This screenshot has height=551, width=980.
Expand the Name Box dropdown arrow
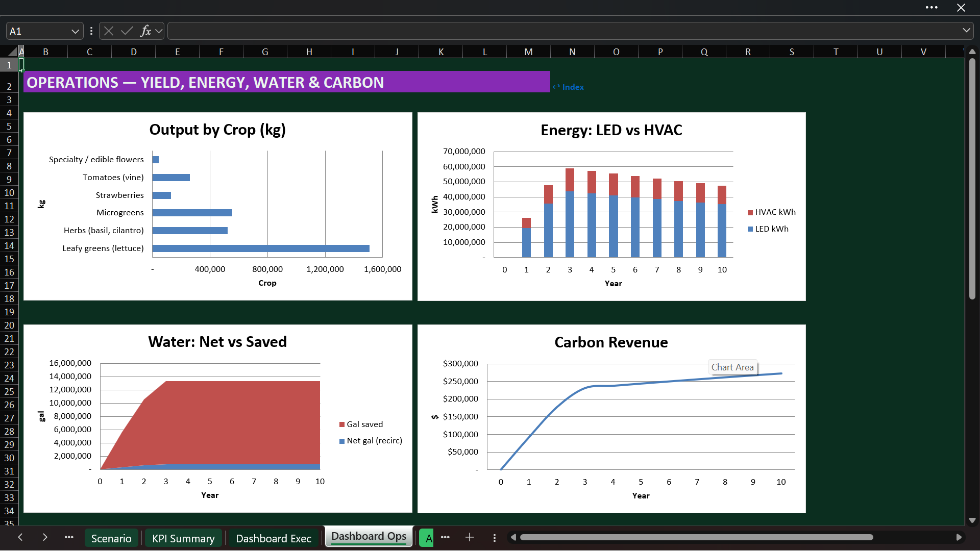(75, 31)
